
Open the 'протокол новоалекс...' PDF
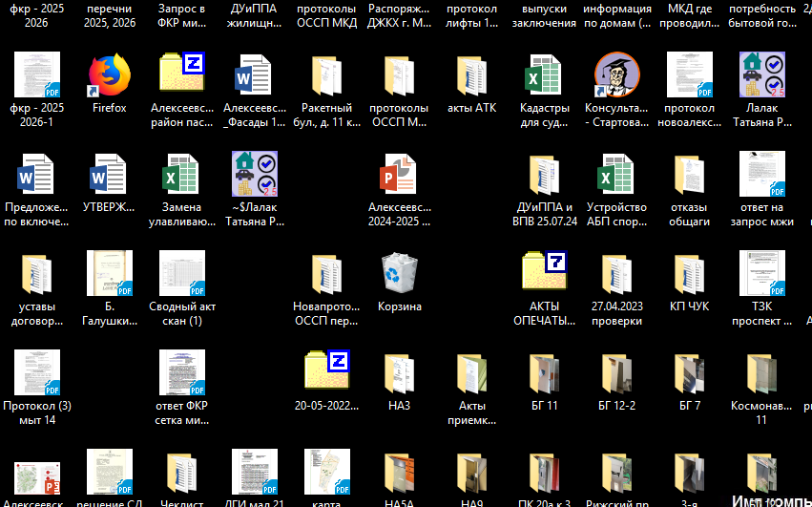[x=689, y=75]
